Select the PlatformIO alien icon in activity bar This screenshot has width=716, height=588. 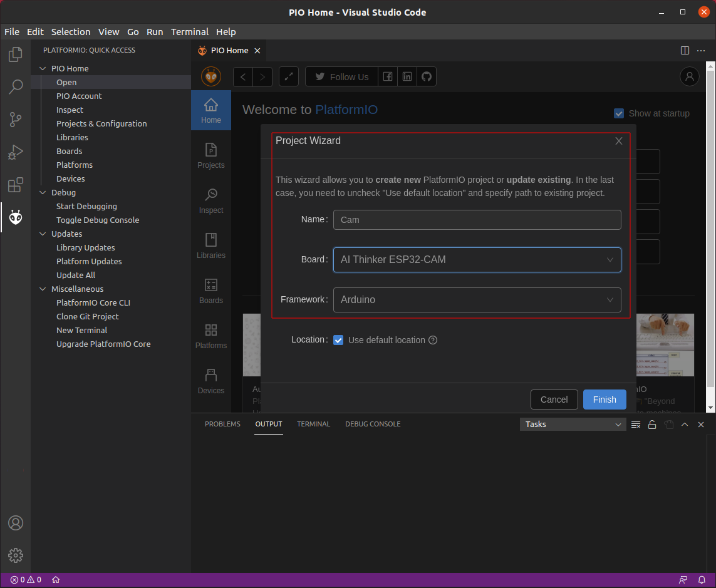coord(16,217)
